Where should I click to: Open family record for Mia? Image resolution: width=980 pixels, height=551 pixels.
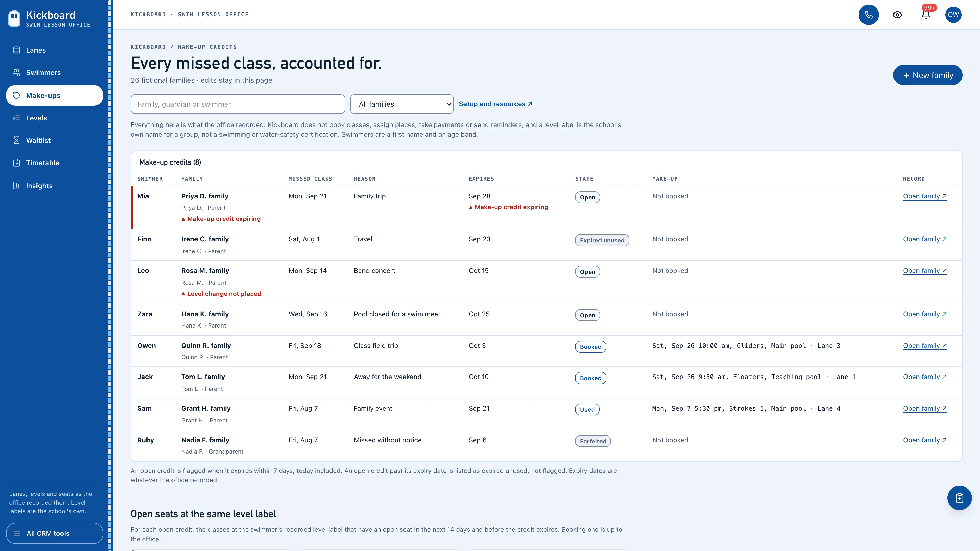point(925,196)
